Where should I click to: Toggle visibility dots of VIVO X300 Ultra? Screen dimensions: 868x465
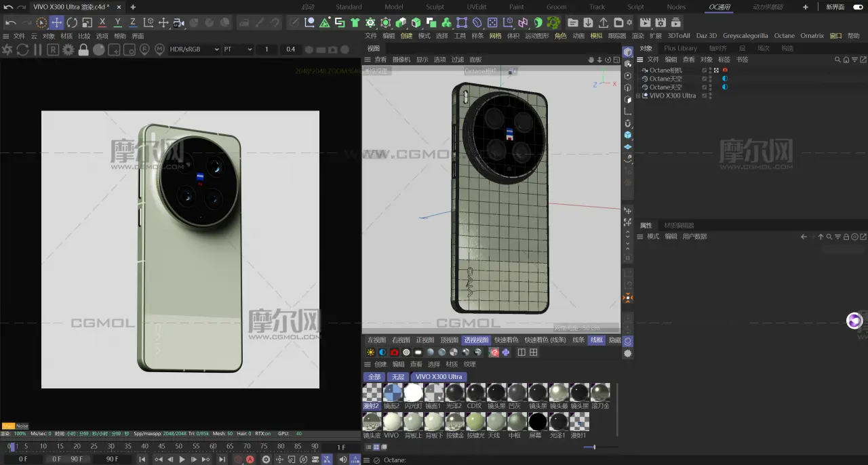pyautogui.click(x=711, y=96)
